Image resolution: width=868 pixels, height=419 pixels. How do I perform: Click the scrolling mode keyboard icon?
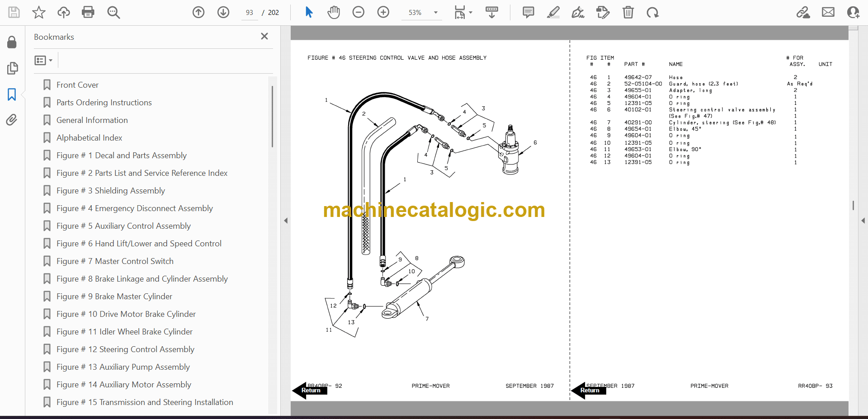pos(492,12)
